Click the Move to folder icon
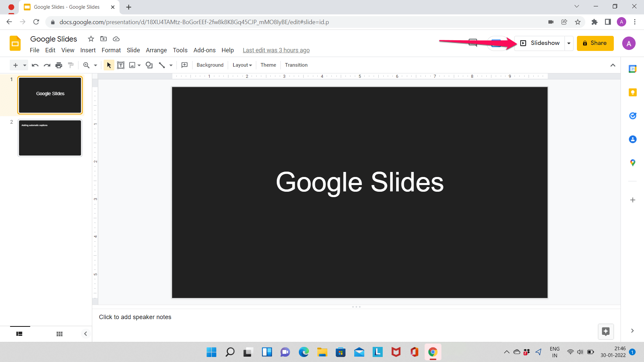Image resolution: width=644 pixels, height=362 pixels. click(x=104, y=39)
